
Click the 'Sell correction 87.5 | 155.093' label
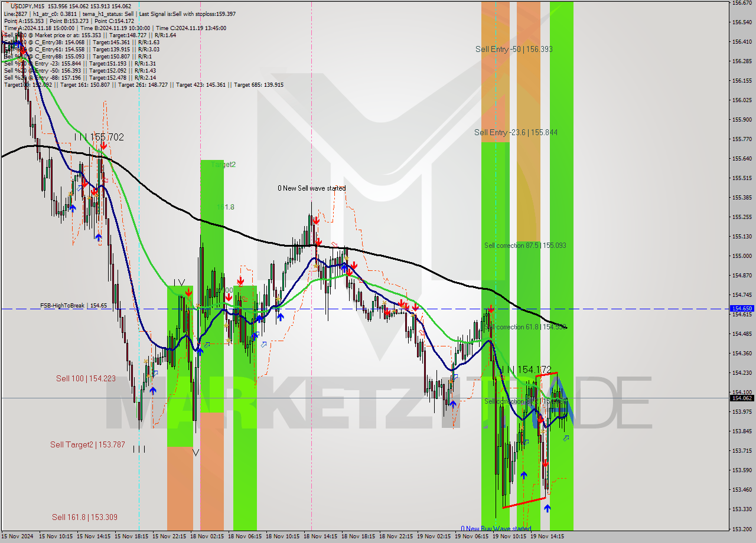point(525,245)
